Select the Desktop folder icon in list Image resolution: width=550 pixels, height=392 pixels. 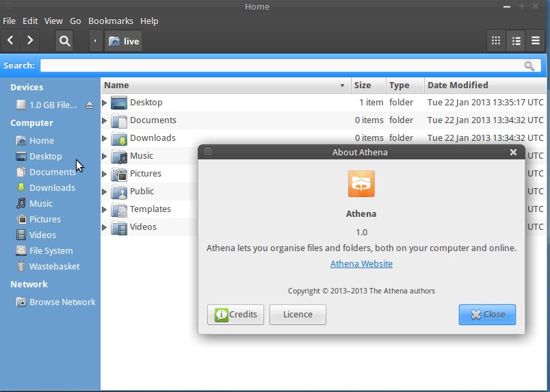[x=119, y=103]
